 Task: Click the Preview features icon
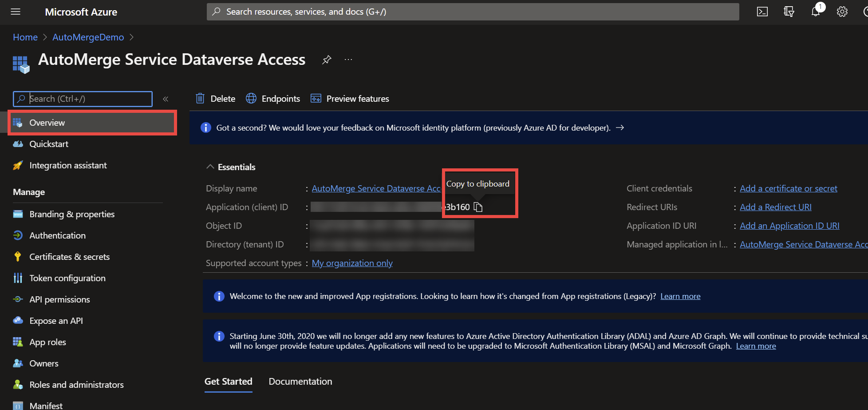[316, 98]
